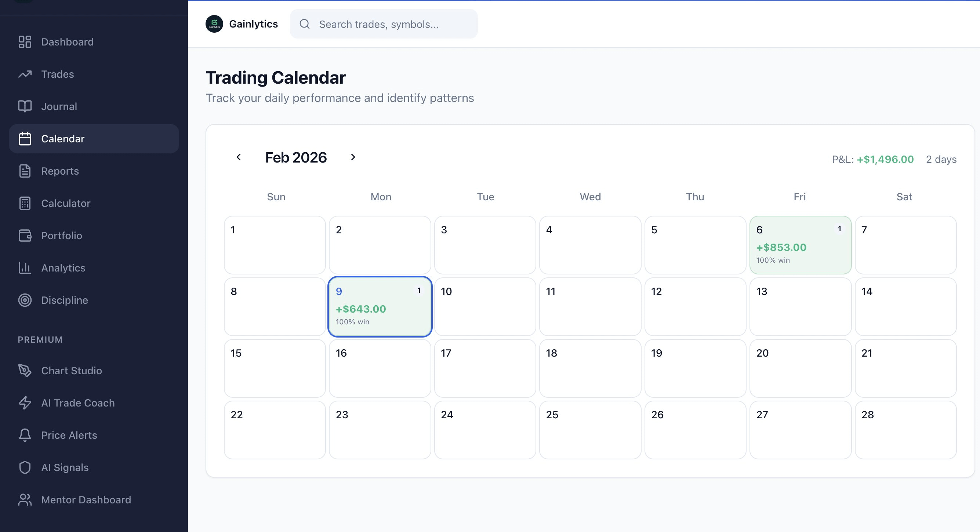Click the AI Signals shield icon
The height and width of the screenshot is (532, 980).
point(25,467)
